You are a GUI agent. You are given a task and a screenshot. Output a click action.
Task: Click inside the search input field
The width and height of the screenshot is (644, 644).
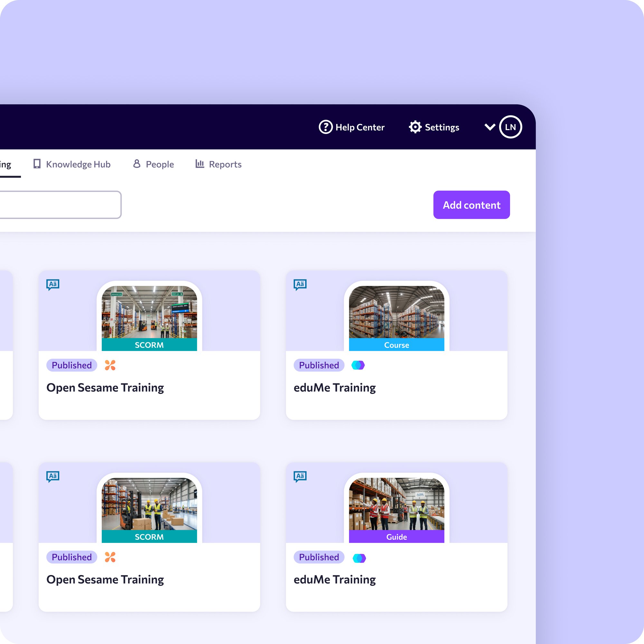point(60,205)
